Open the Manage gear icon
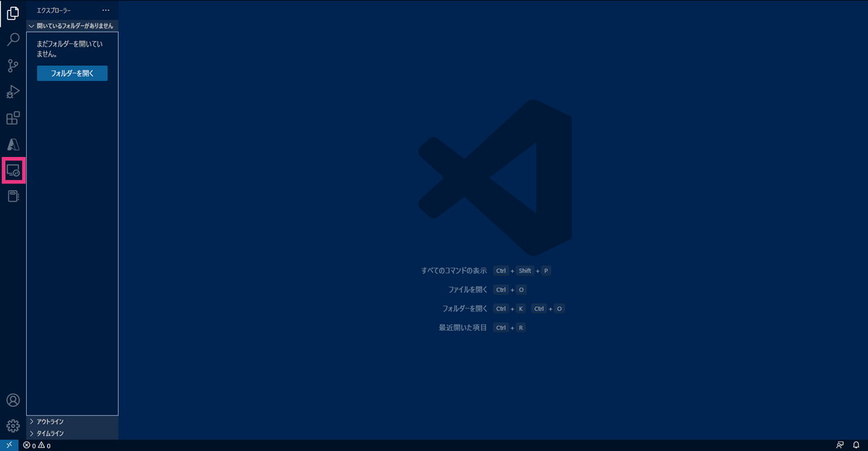The height and width of the screenshot is (451, 868). click(x=13, y=426)
